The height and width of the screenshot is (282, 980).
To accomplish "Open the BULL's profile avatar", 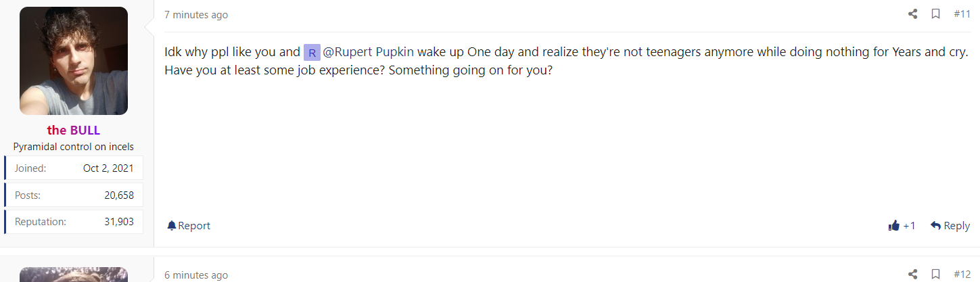I will pyautogui.click(x=74, y=61).
